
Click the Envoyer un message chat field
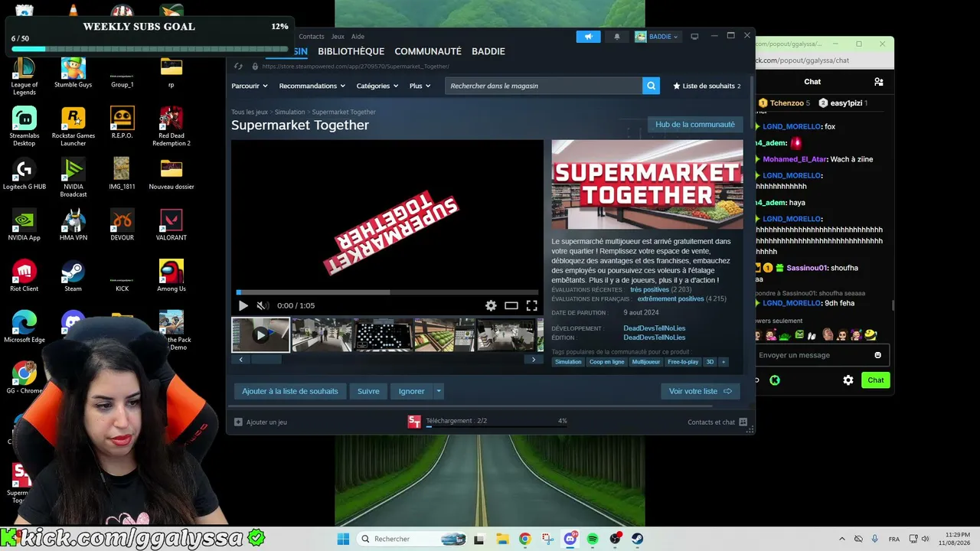(x=813, y=355)
